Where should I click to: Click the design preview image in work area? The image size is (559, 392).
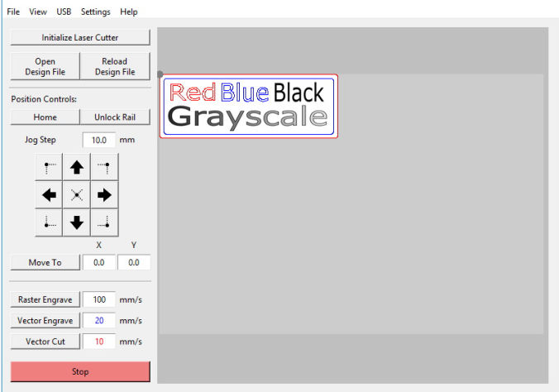point(248,106)
